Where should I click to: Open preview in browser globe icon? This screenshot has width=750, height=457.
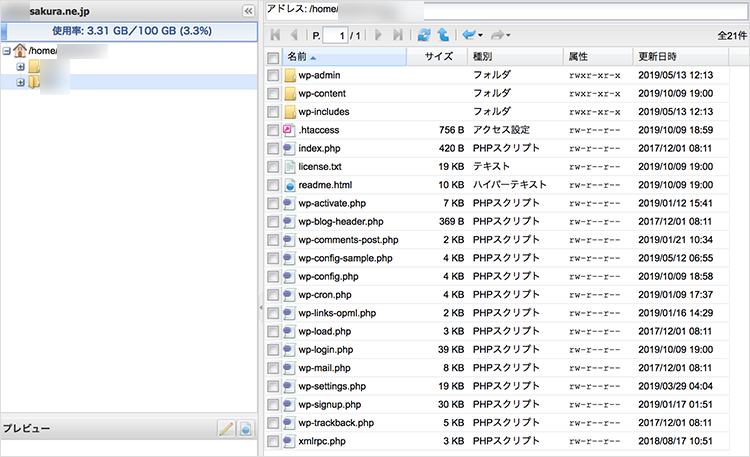tap(245, 428)
